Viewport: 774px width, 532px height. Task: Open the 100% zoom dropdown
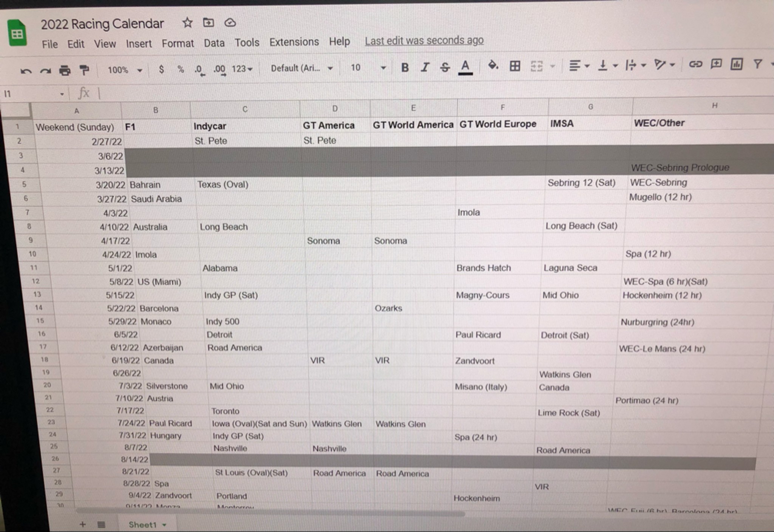point(125,70)
